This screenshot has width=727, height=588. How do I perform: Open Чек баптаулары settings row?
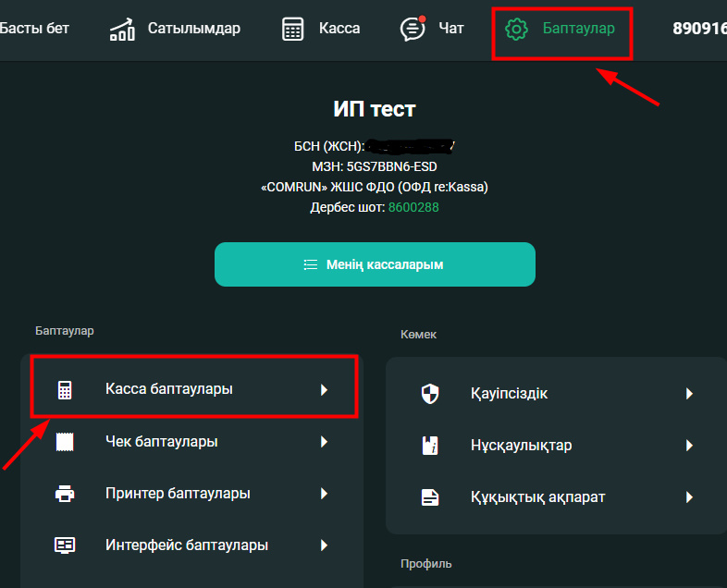[x=194, y=442]
